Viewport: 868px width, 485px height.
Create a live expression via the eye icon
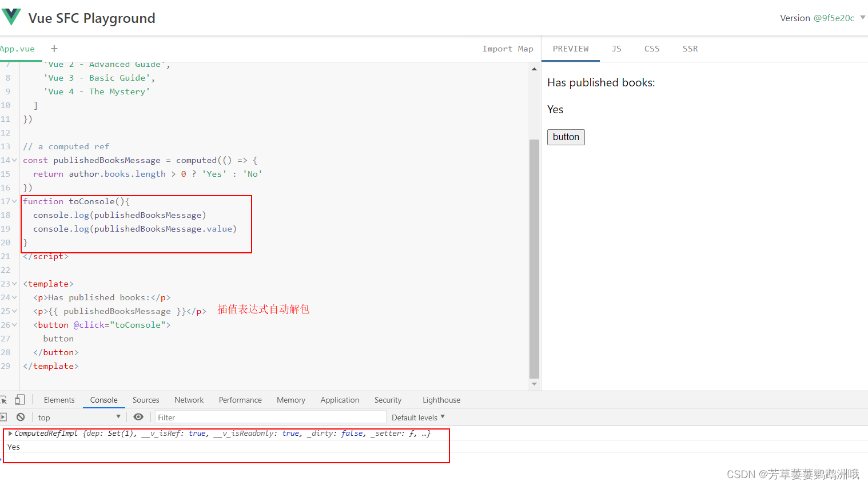click(x=138, y=417)
